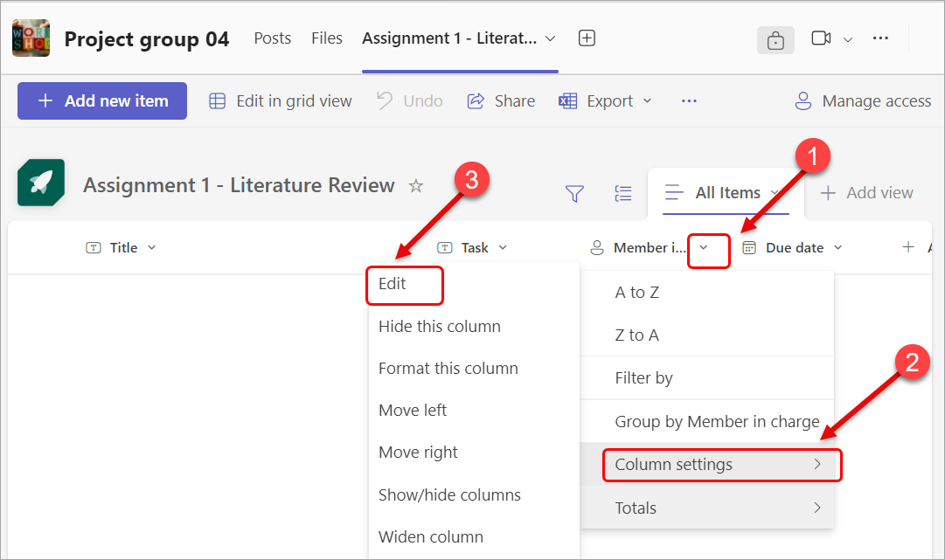Click the Add new item button
Screen dimensions: 945x560
click(x=101, y=100)
